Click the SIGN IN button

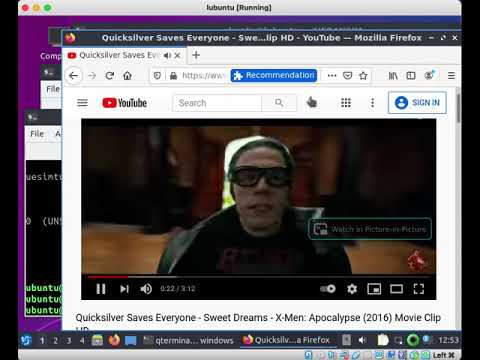pyautogui.click(x=417, y=103)
